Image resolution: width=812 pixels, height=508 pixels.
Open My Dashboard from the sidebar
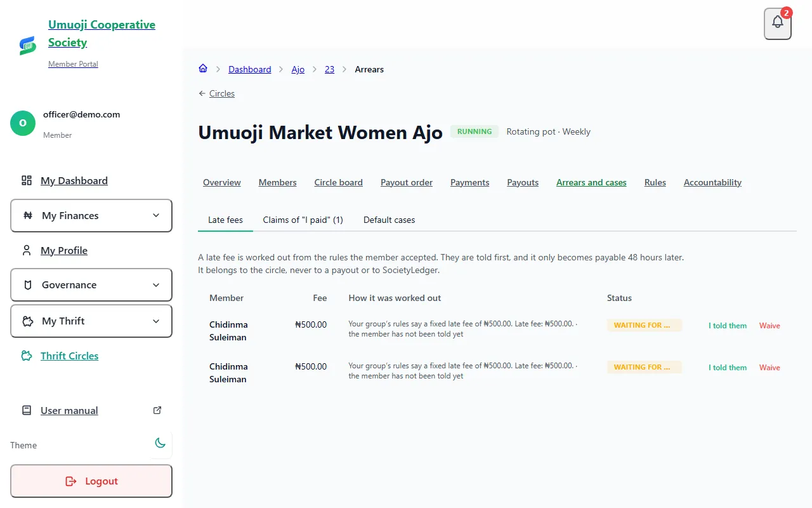[74, 181]
